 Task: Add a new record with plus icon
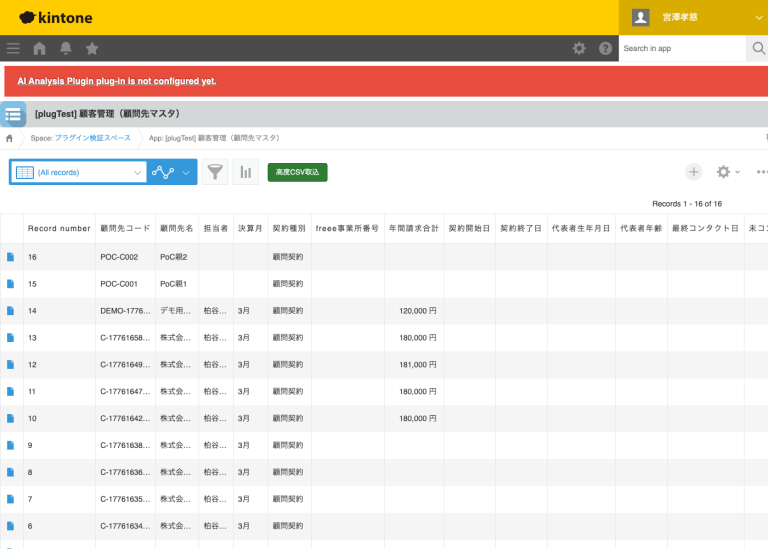693,172
